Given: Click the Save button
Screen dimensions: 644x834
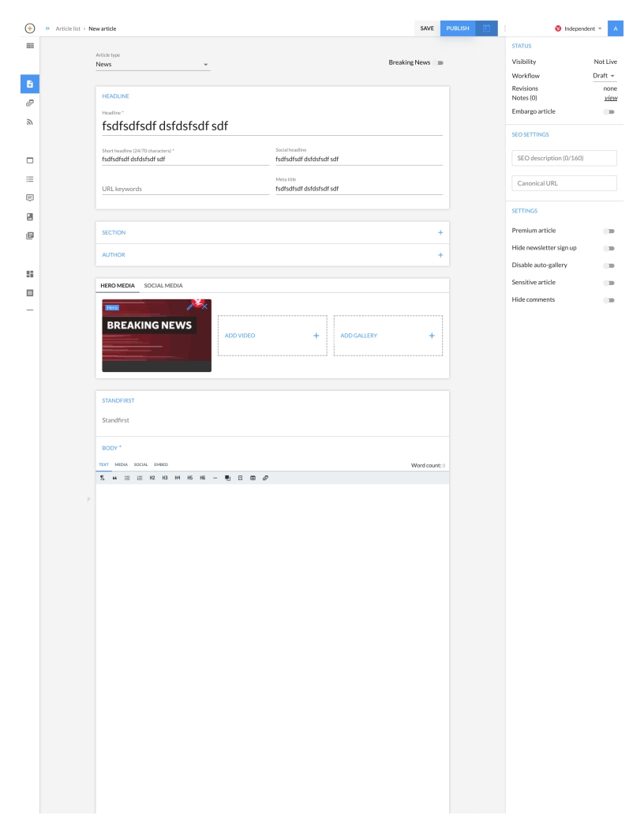Looking at the screenshot, I should (427, 28).
